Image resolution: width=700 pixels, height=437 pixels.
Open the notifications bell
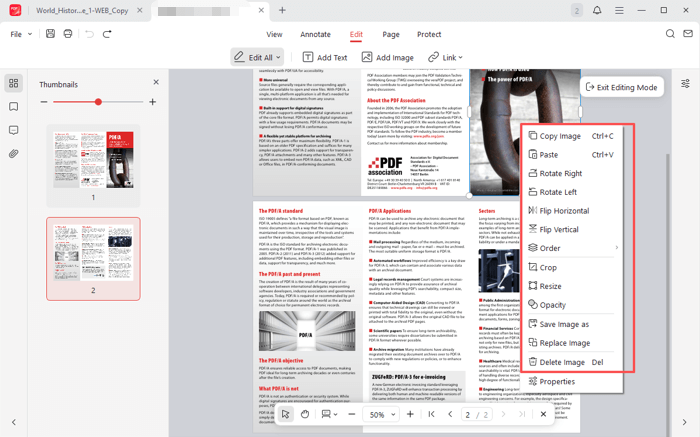pyautogui.click(x=597, y=10)
